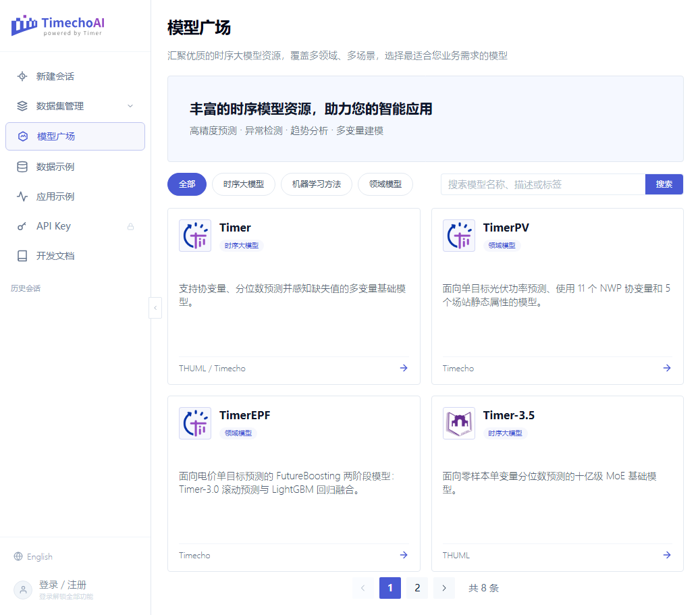This screenshot has width=700, height=615.
Task: Click the Timer model title
Action: click(x=236, y=228)
